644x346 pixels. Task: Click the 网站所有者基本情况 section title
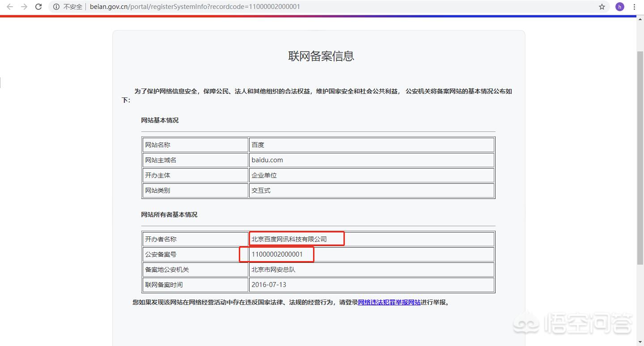coord(169,215)
